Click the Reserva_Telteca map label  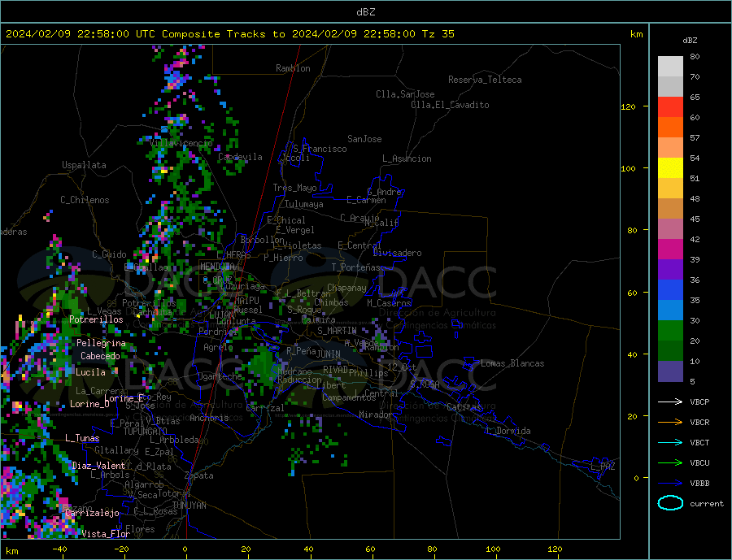[x=485, y=80]
